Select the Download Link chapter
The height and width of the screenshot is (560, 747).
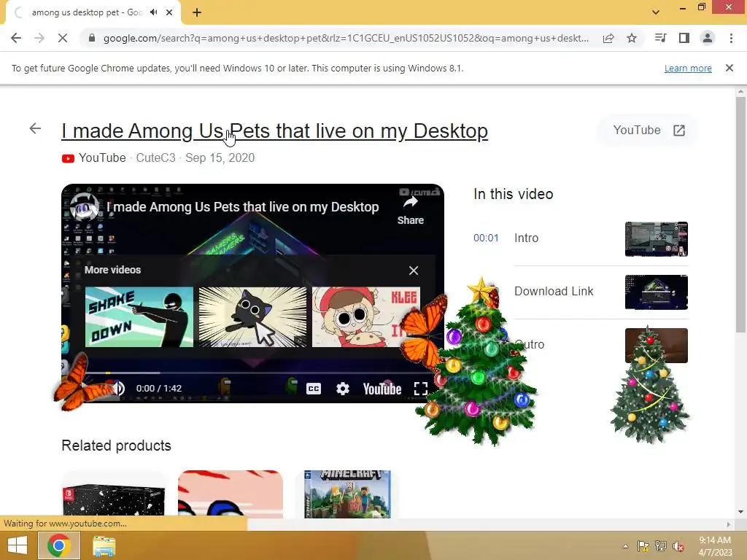[x=554, y=292]
